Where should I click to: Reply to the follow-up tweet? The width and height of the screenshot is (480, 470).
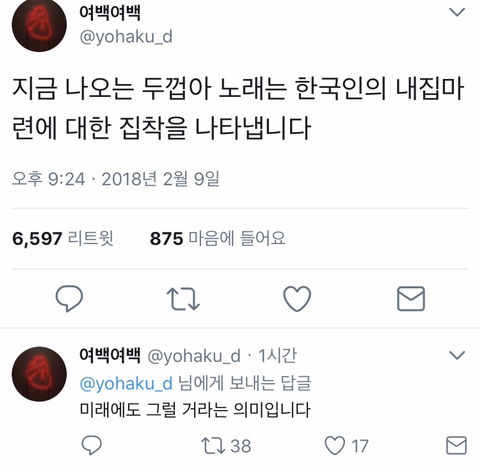(92, 445)
